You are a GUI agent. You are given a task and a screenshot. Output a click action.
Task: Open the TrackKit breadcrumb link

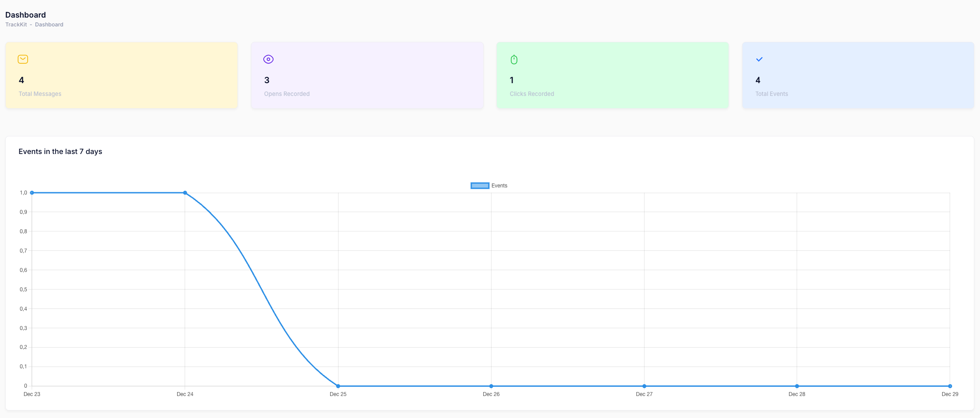click(x=16, y=25)
